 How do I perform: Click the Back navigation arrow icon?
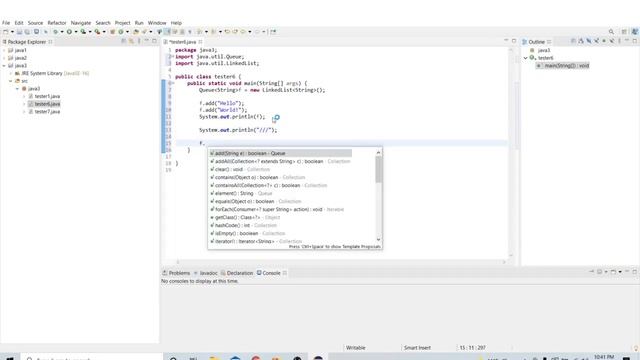[x=242, y=32]
